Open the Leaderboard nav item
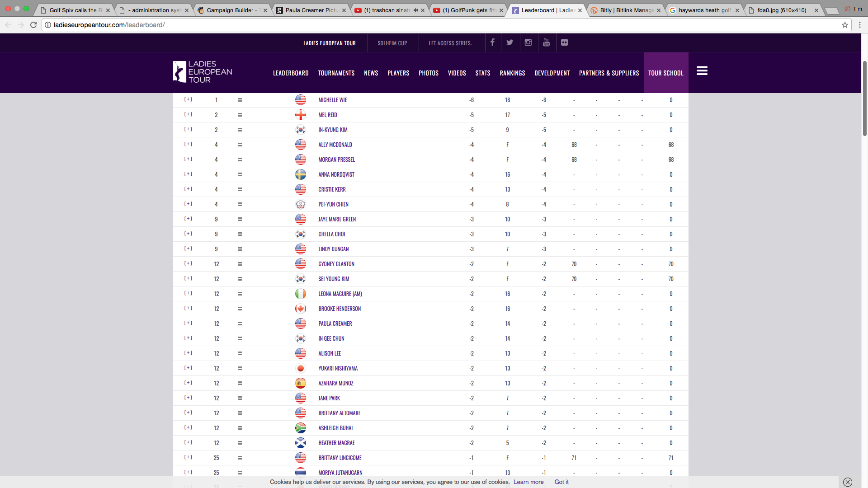Image resolution: width=868 pixels, height=488 pixels. 291,73
